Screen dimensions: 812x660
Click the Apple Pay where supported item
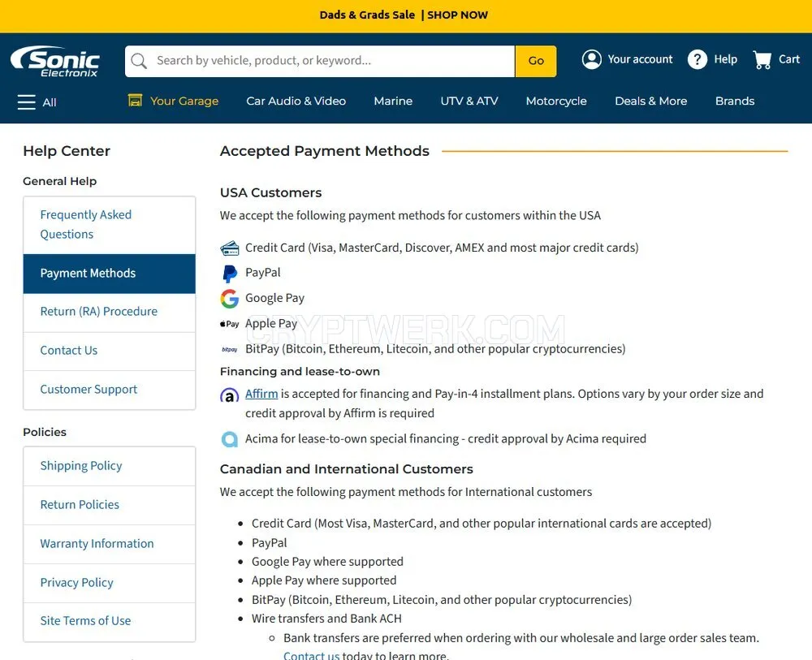pos(324,580)
